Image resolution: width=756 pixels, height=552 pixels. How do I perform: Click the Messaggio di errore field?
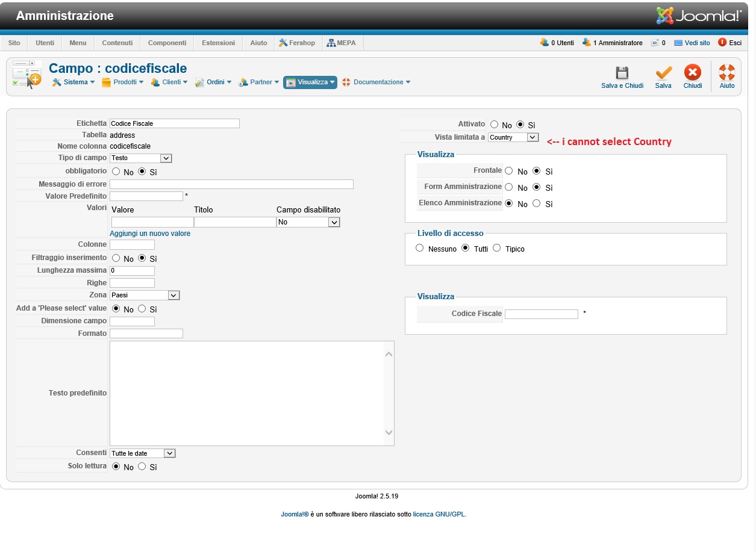[231, 184]
